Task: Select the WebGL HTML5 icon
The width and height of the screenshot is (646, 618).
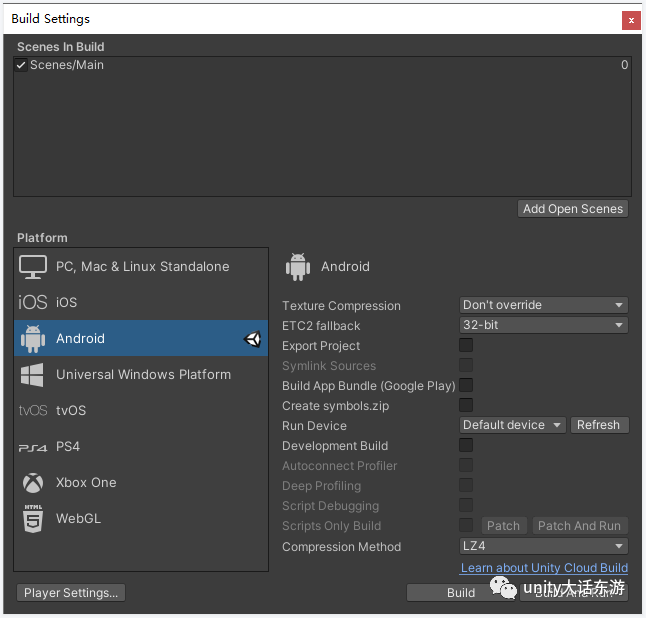Action: click(33, 519)
